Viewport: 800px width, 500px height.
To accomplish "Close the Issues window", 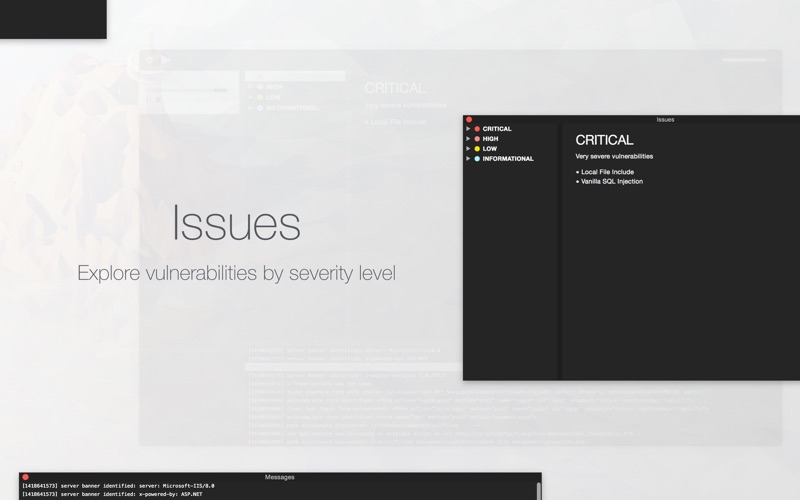I will point(469,119).
